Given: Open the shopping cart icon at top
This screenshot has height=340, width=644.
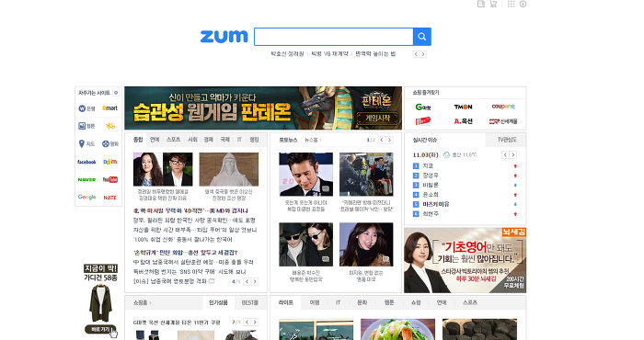Looking at the screenshot, I should [x=493, y=4].
